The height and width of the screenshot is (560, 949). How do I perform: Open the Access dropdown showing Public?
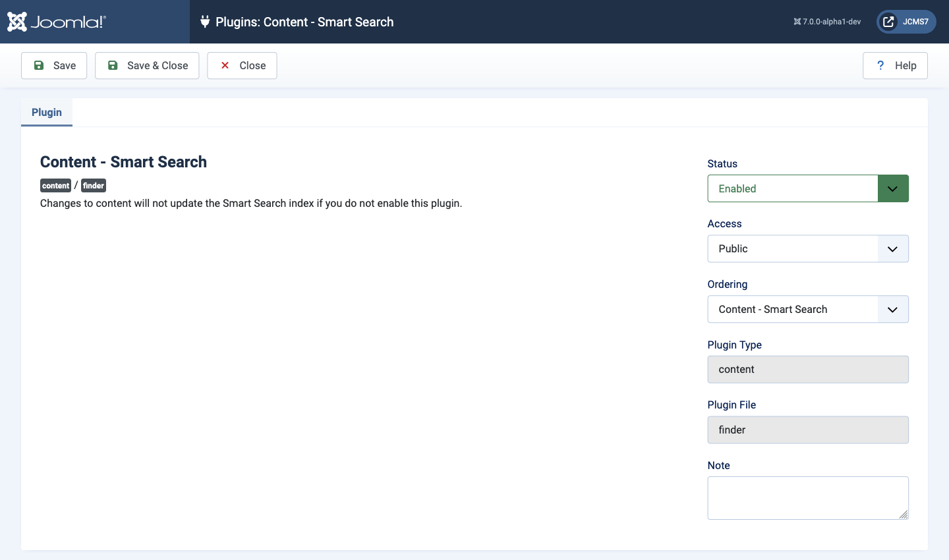(808, 249)
